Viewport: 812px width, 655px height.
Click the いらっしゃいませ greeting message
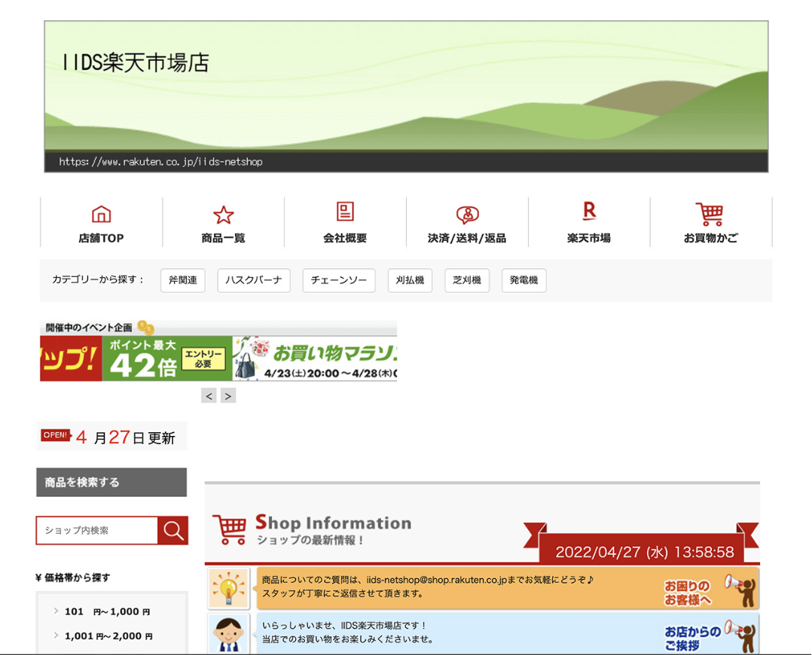click(347, 632)
